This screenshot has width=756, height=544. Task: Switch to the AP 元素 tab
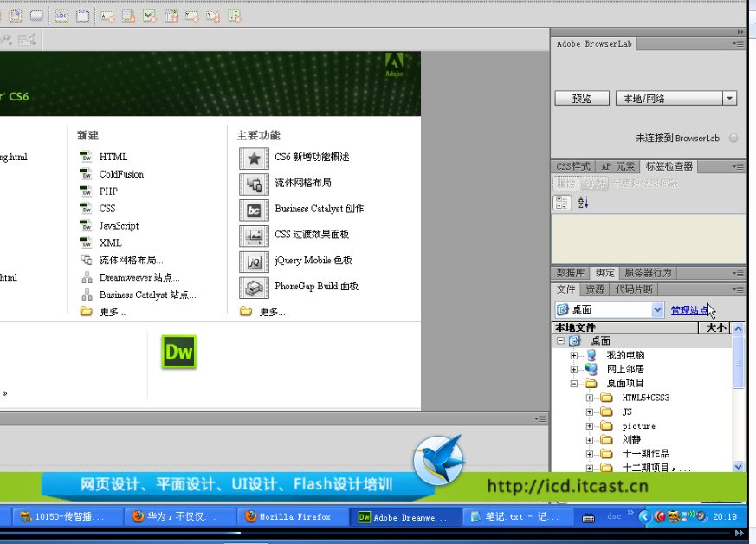point(617,166)
